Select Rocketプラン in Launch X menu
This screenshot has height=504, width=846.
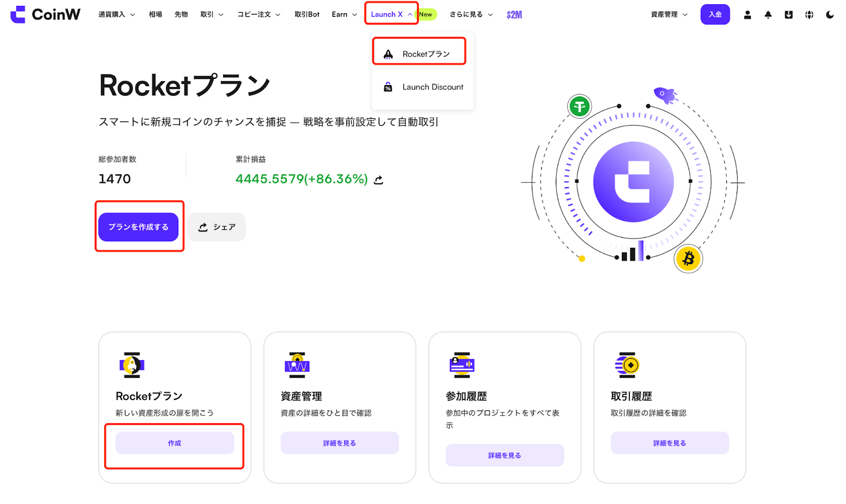tap(425, 54)
